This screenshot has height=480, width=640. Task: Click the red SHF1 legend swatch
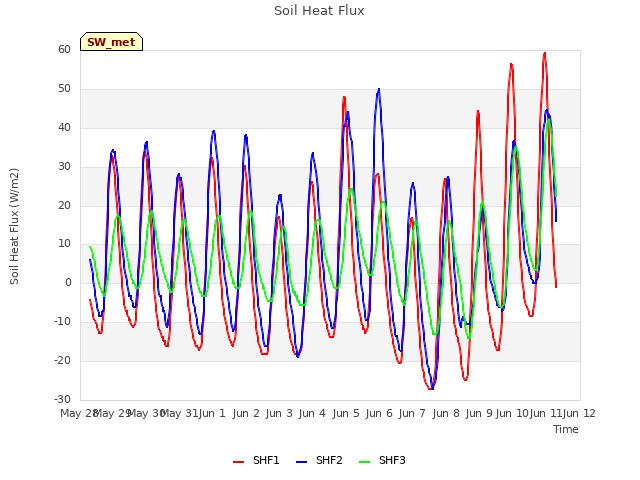pyautogui.click(x=238, y=462)
